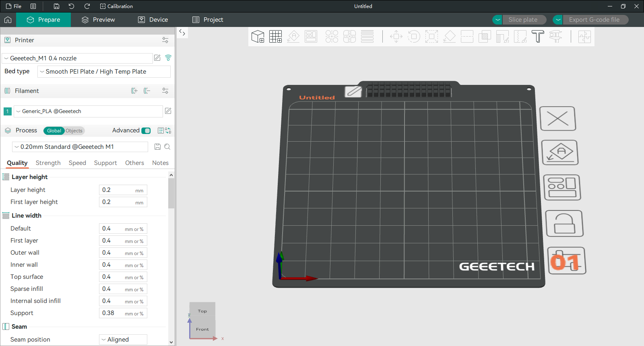Switch to the Project tab
Image resolution: width=644 pixels, height=346 pixels.
click(208, 20)
